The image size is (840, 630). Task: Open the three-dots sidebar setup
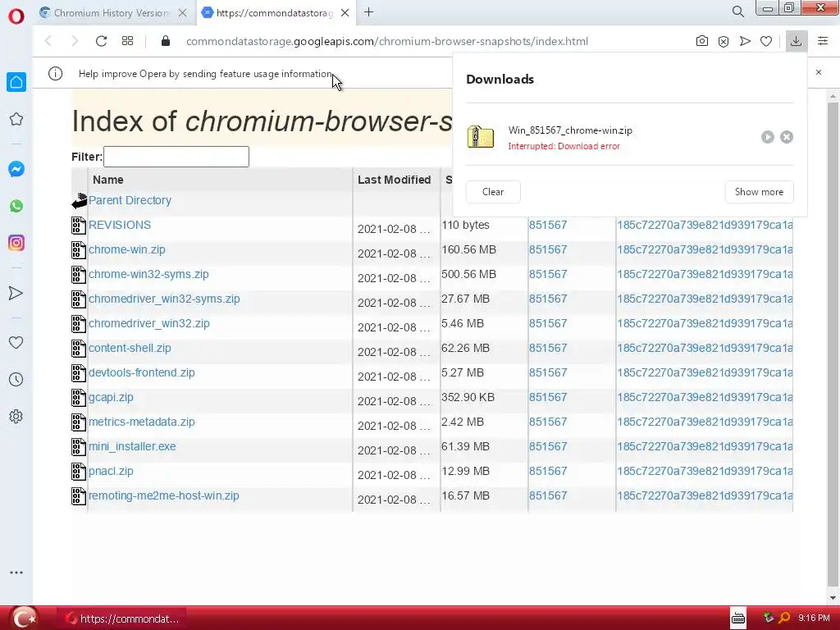16,573
